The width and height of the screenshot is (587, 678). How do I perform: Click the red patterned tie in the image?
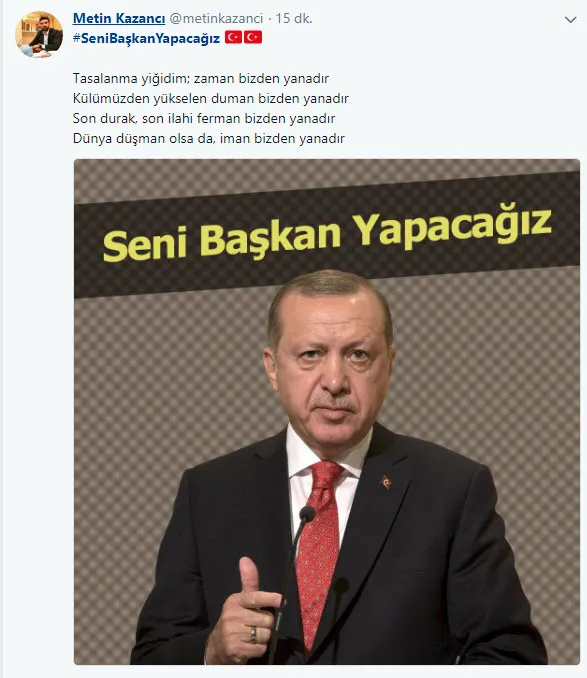point(319,549)
